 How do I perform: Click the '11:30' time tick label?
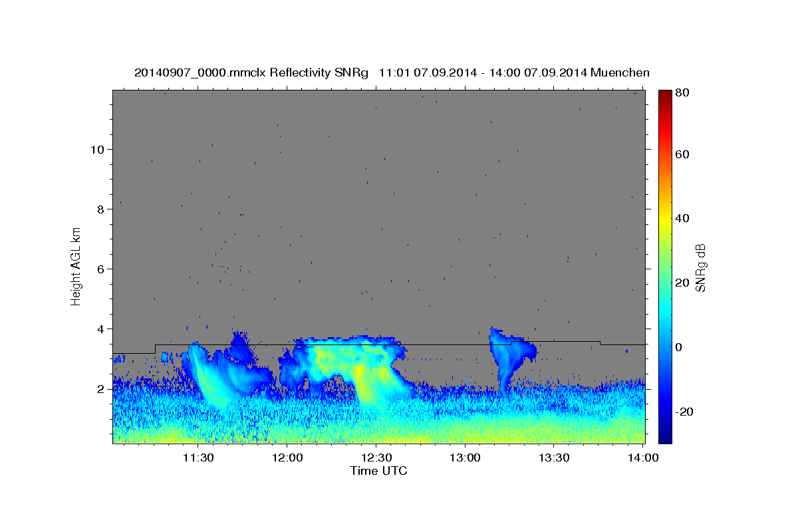[x=199, y=458]
